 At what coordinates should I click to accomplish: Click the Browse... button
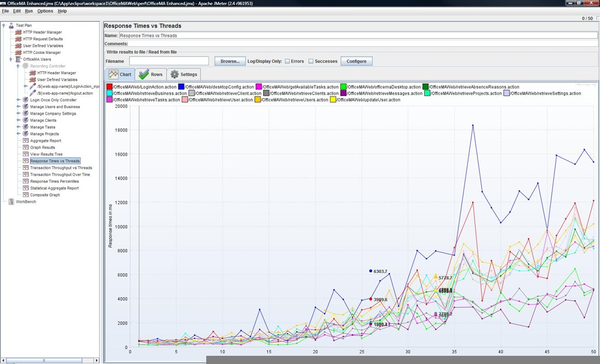pos(230,61)
